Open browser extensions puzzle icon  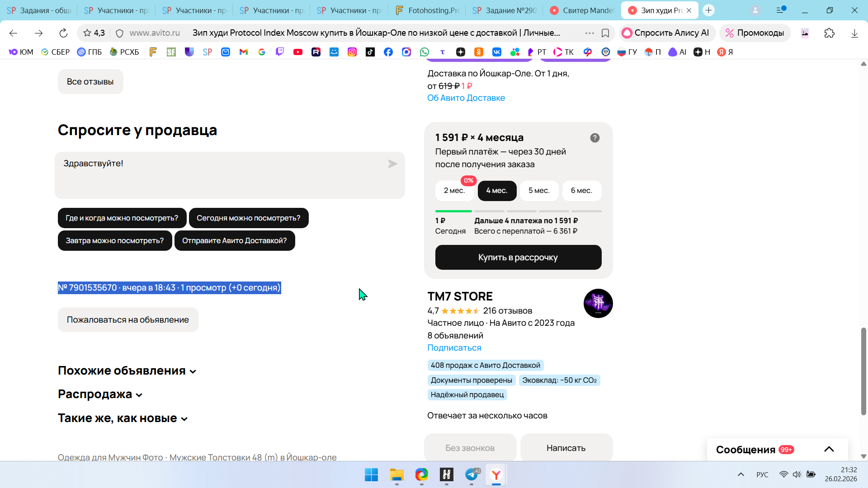[x=829, y=33]
